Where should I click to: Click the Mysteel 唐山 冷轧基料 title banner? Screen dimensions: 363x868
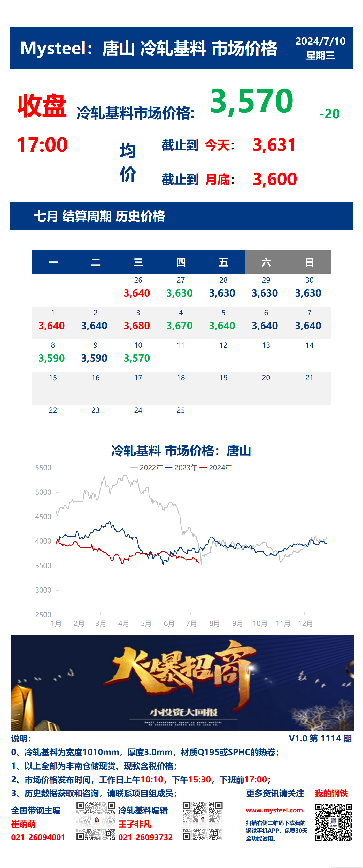[x=181, y=48]
